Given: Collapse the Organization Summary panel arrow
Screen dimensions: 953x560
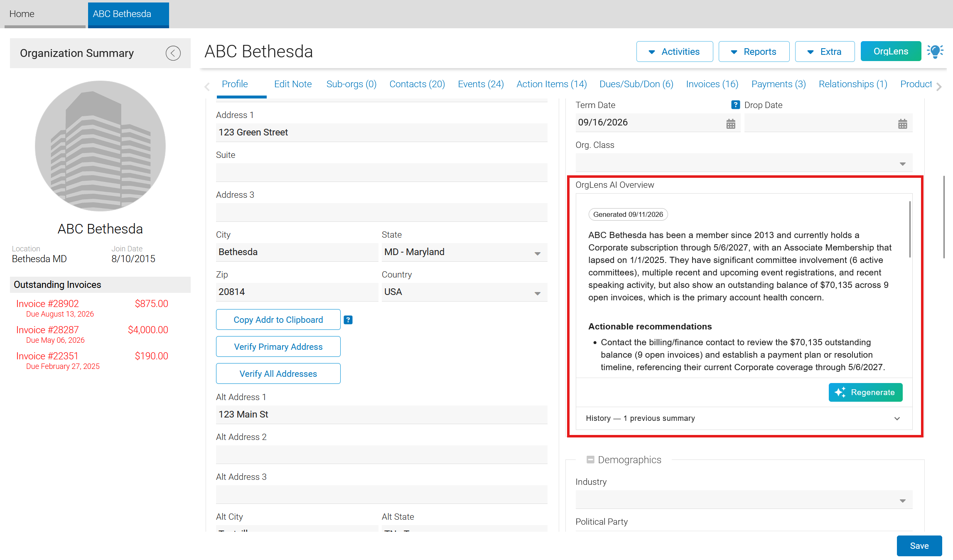Looking at the screenshot, I should pyautogui.click(x=173, y=53).
